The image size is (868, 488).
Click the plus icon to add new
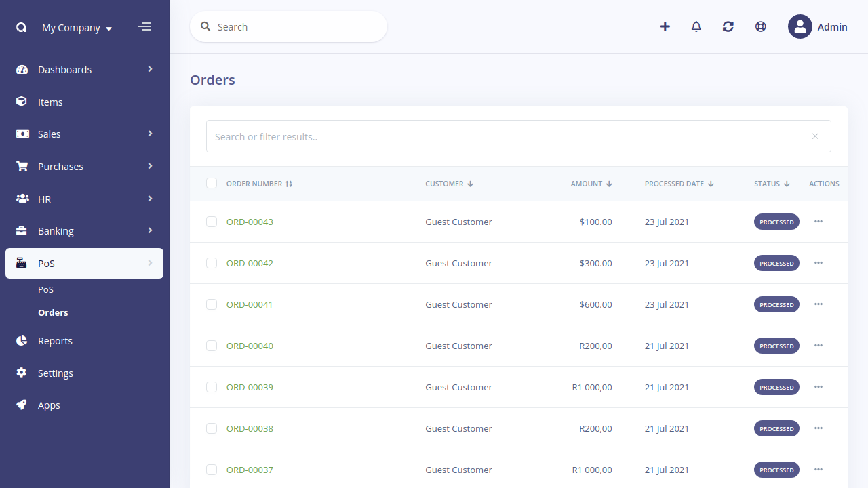click(665, 26)
